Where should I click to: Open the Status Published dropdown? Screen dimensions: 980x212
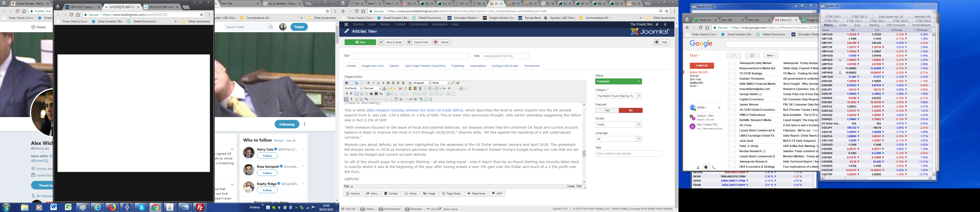618,82
